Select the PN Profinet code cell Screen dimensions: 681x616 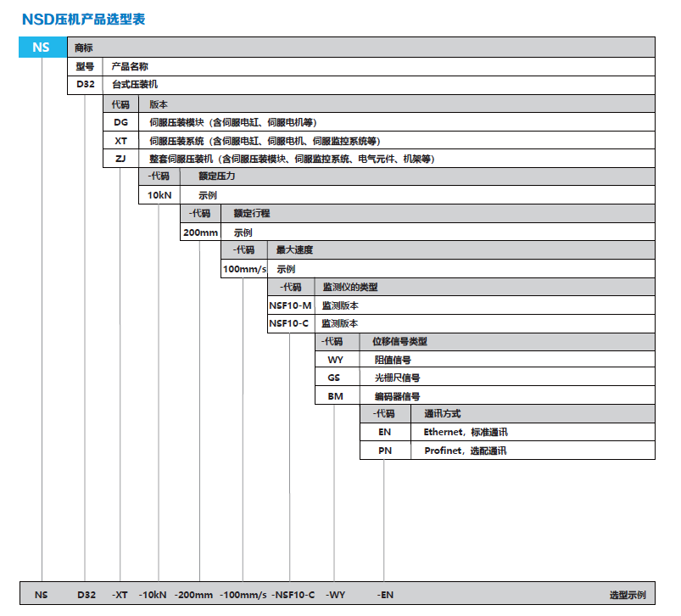pyautogui.click(x=385, y=451)
